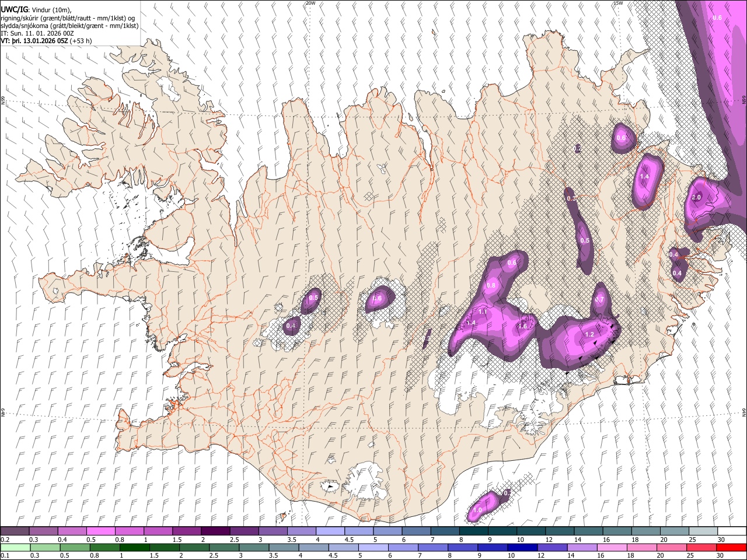Pick the 2.5 purple swatch in upper legend
The width and height of the screenshot is (747, 560).
(244, 531)
